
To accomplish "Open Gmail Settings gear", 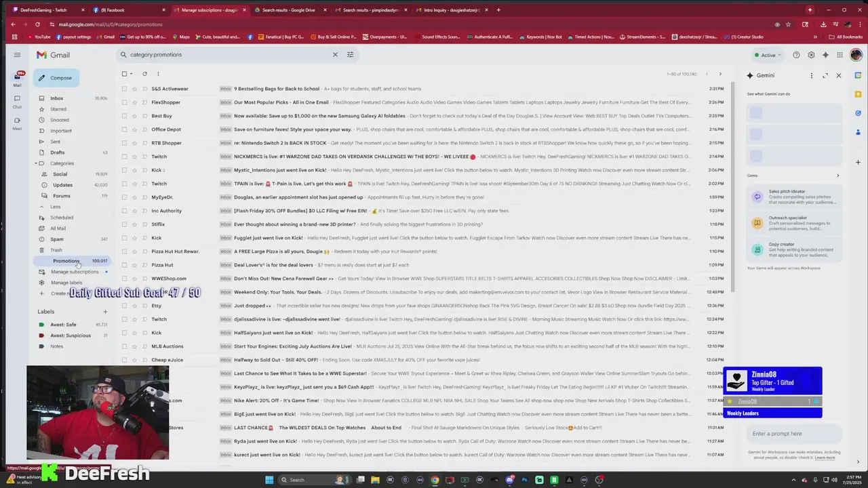I will coord(811,55).
